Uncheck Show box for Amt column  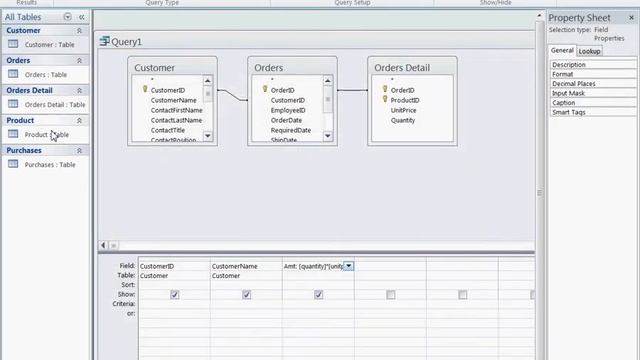coord(319,295)
